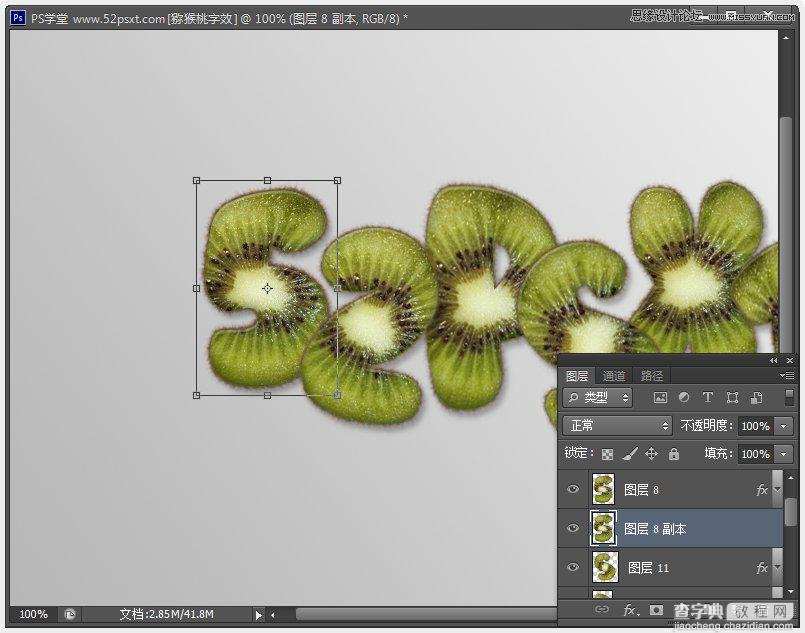Click the 图层 11 layer thumbnail

coord(605,567)
